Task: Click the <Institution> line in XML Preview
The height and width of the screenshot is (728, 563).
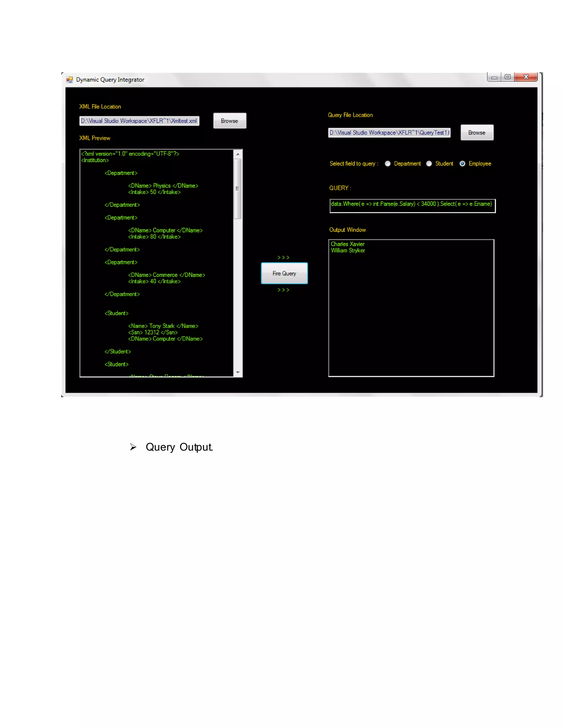Action: pos(95,160)
